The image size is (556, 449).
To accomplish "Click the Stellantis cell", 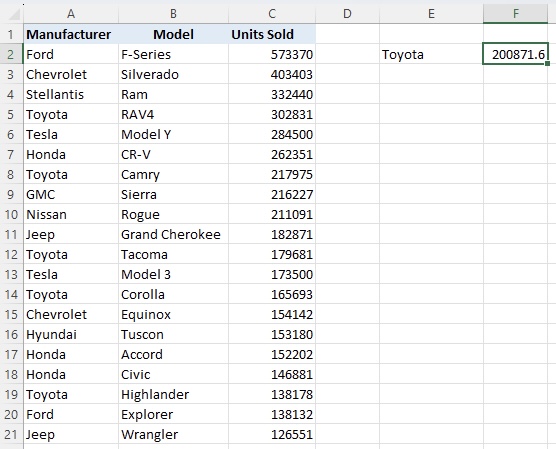I will 71,94.
